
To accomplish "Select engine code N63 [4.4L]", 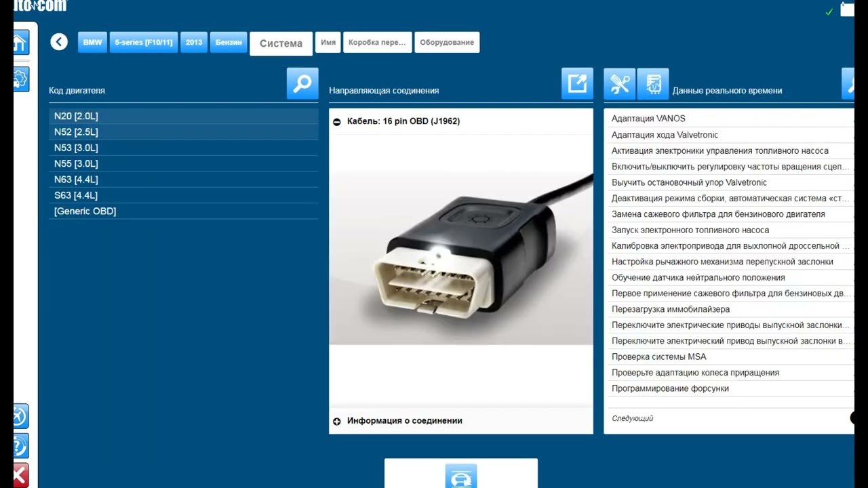I will [183, 180].
